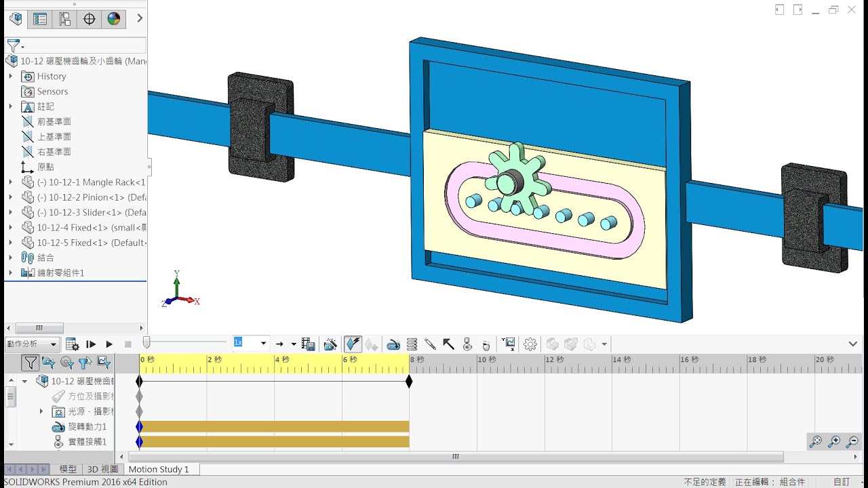868x488 pixels.
Task: Toggle the Filter Selected button
Action: 85,363
